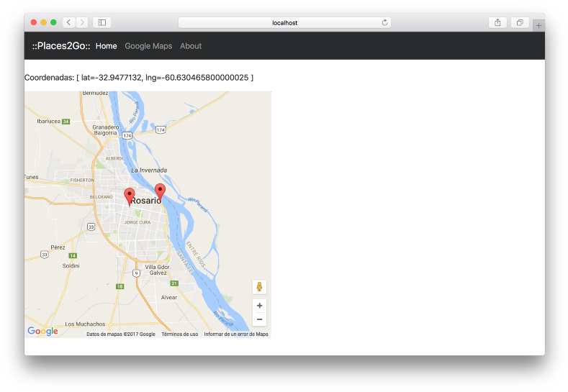Open a new tab with plus button
Screen dimensions: 568x392
tap(538, 25)
